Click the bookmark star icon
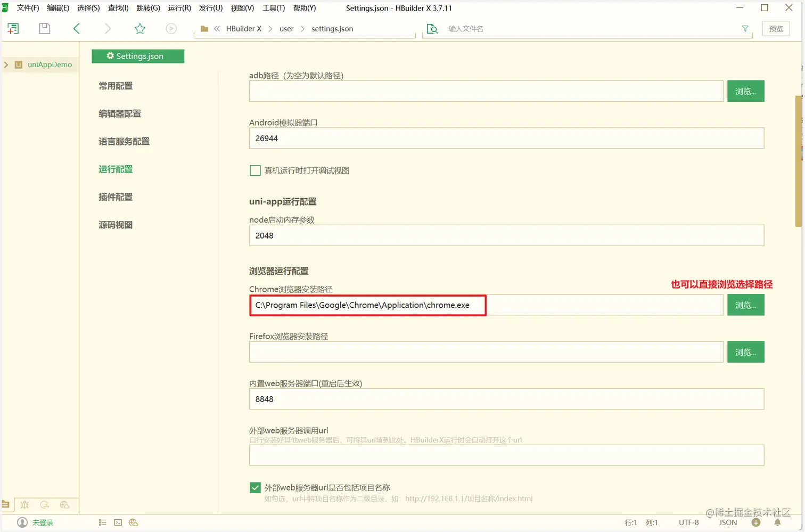The width and height of the screenshot is (805, 532). pyautogui.click(x=140, y=29)
